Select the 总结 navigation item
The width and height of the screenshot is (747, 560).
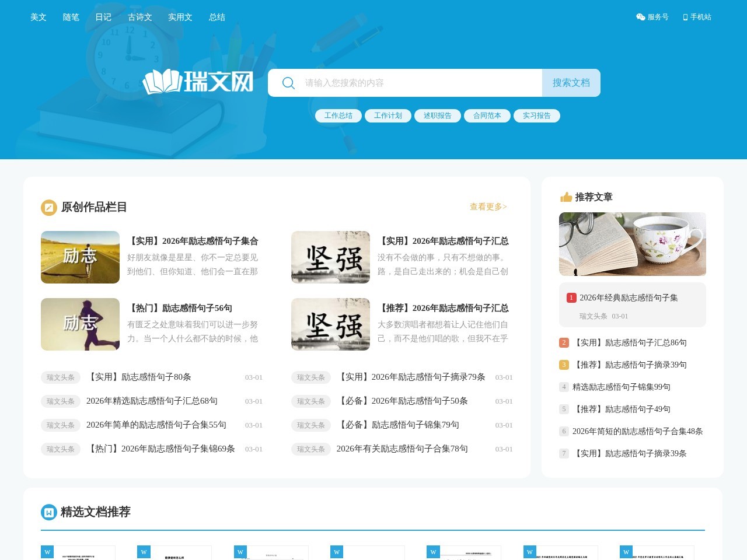[217, 17]
